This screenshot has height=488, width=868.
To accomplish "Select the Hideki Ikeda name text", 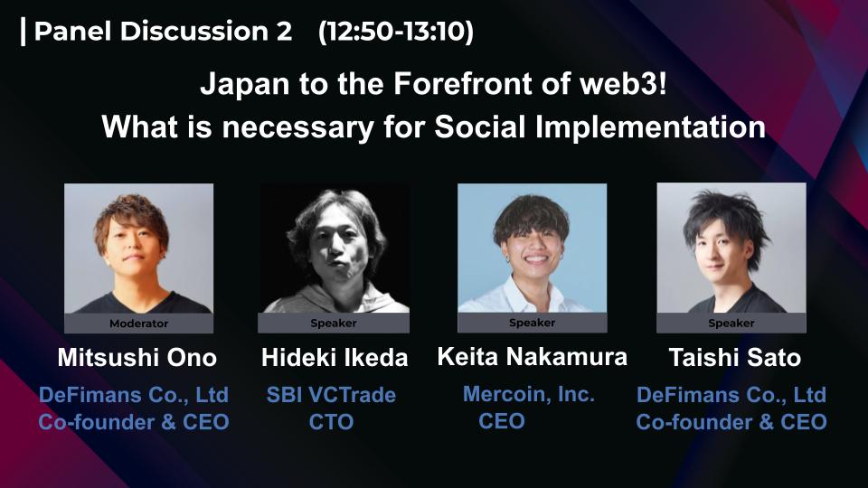I will click(x=335, y=358).
